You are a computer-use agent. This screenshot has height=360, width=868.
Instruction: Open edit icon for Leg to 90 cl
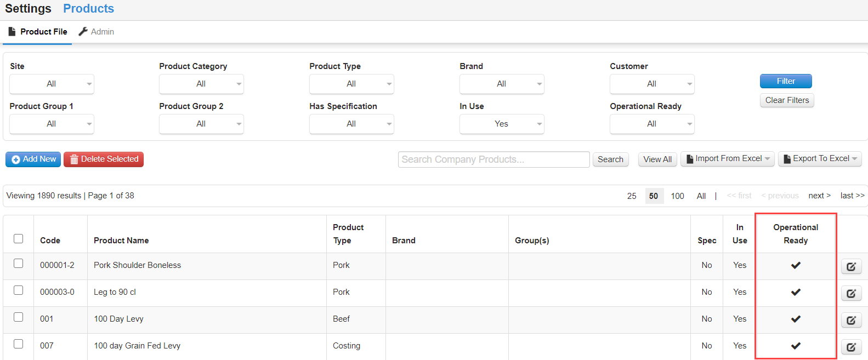(x=851, y=294)
